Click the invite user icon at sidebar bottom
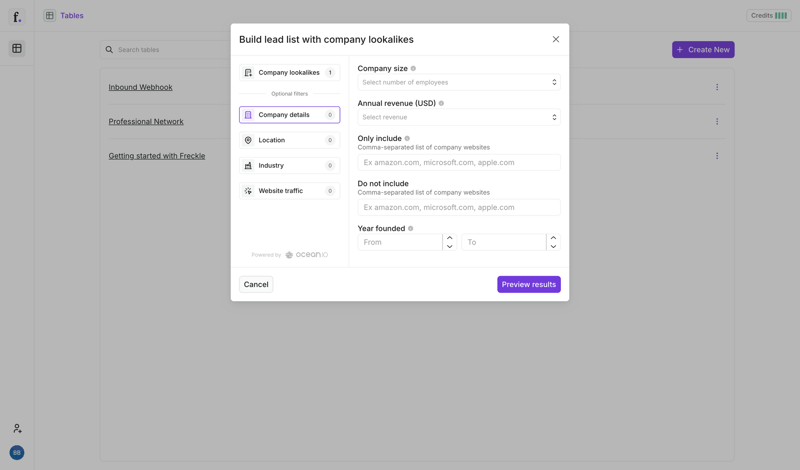 17,428
